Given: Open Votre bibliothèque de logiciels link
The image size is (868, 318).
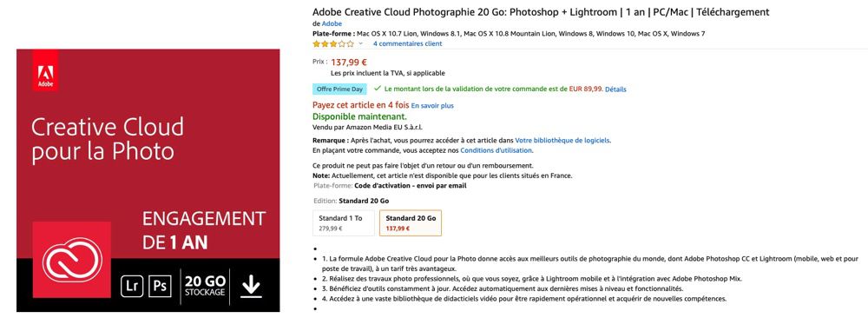Looking at the screenshot, I should click(562, 140).
